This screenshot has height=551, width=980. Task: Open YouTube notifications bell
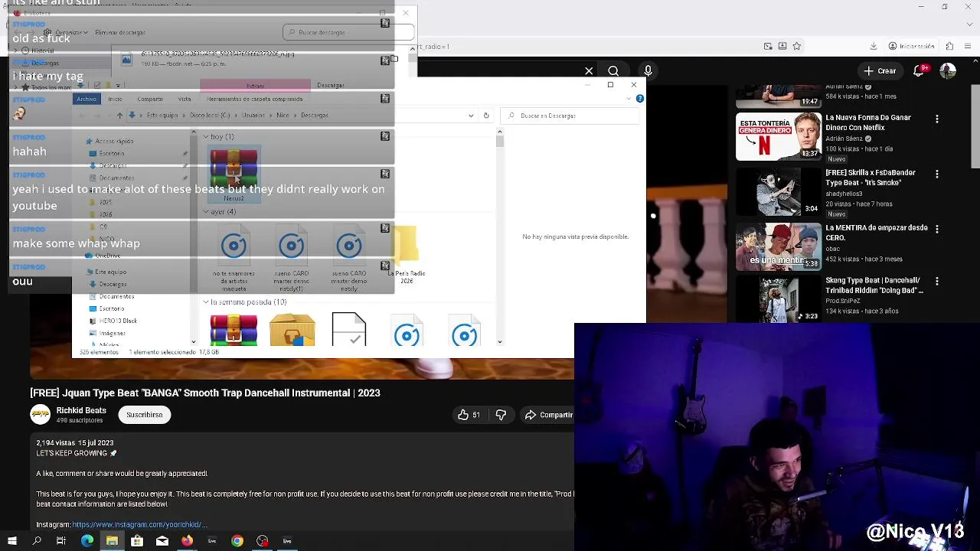click(x=920, y=71)
